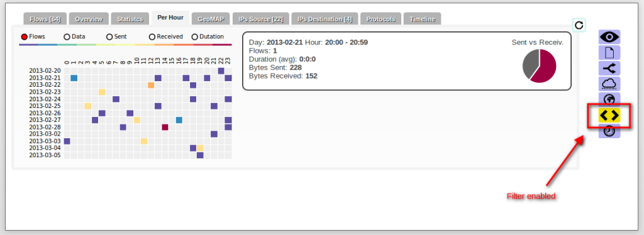Select the Received radio button
The width and height of the screenshot is (644, 235).
[x=152, y=37]
